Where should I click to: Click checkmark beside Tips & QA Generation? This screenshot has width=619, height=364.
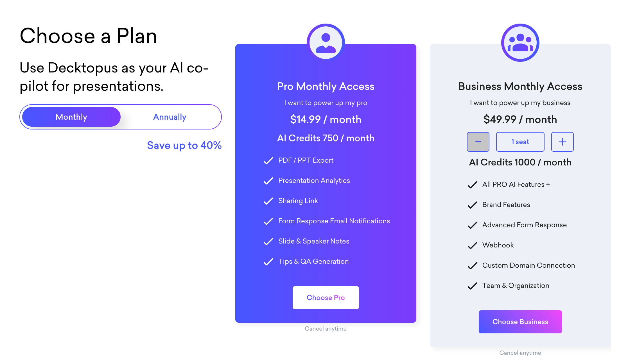coord(268,261)
